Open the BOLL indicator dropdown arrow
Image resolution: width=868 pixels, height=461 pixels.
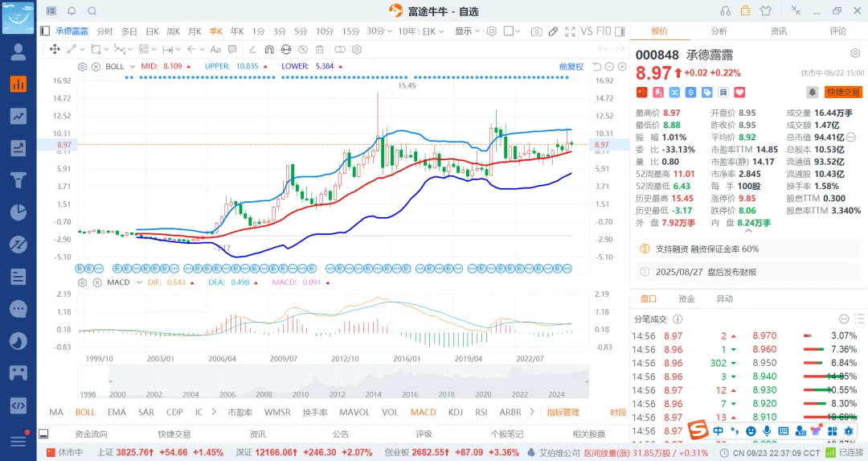click(x=133, y=67)
